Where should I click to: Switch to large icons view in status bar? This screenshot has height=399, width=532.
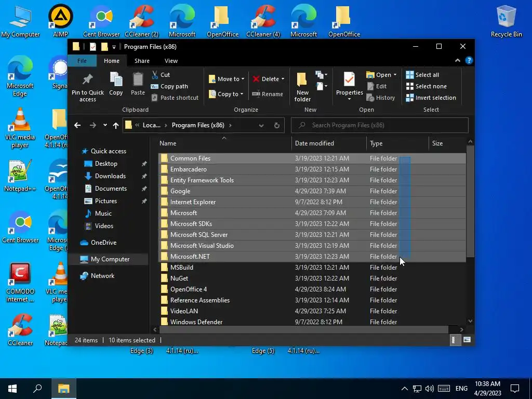467,340
